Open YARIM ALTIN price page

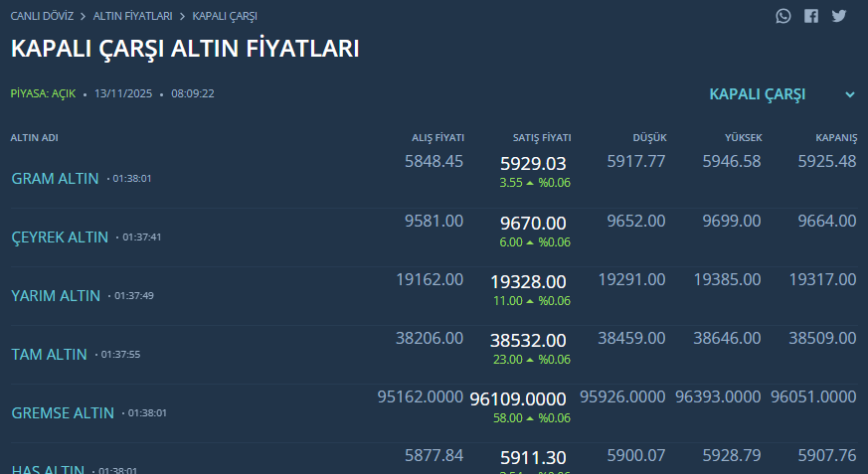point(56,296)
